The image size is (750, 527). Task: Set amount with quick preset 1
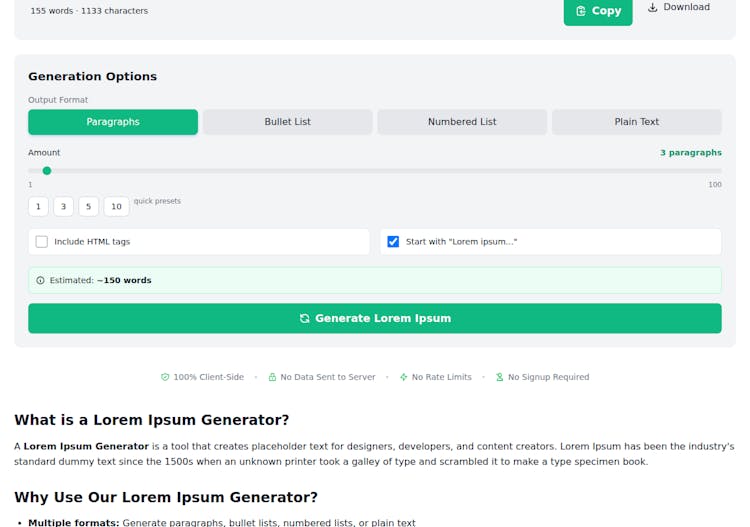[38, 207]
